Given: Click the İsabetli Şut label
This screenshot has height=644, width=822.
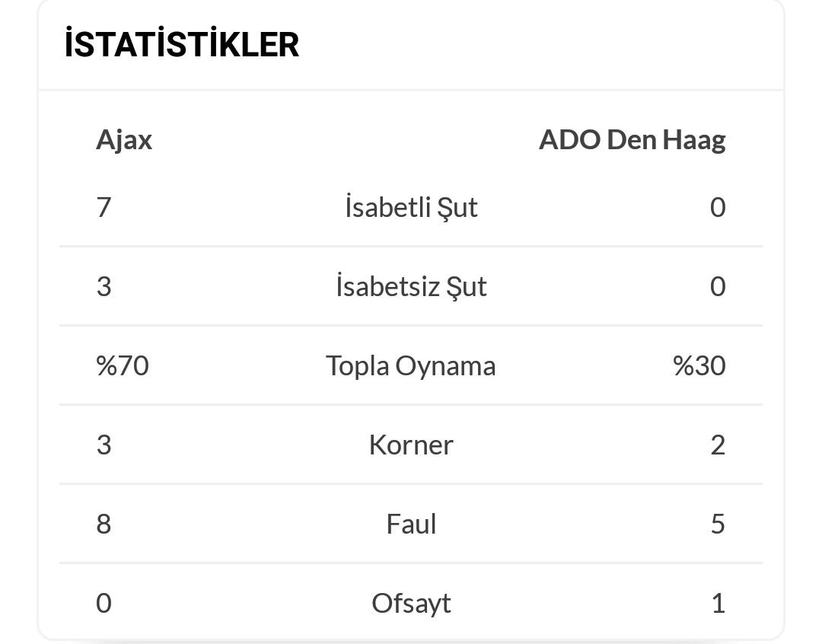Looking at the screenshot, I should (411, 207).
